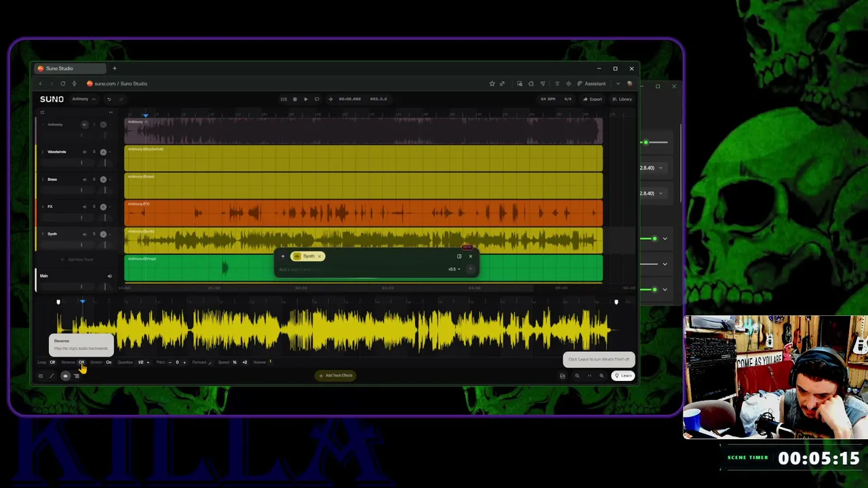868x488 pixels.
Task: Click the plus icon in the prompt box
Action: tap(283, 256)
